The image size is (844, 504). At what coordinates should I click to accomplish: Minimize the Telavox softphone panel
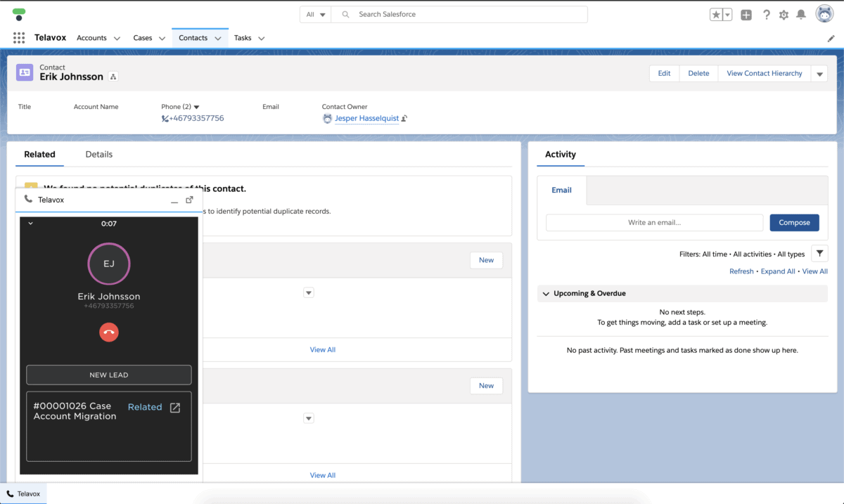click(174, 200)
